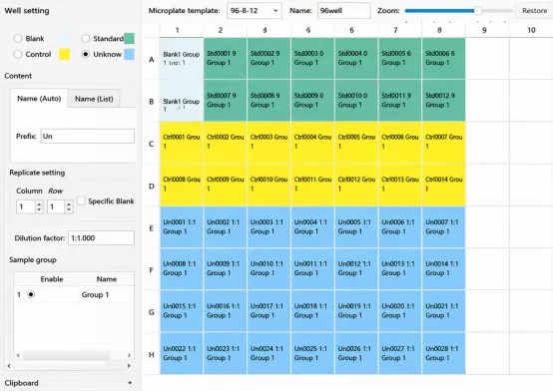Click the green Standard color swatch
Viewport: 553px width, 392px height.
[x=129, y=39]
